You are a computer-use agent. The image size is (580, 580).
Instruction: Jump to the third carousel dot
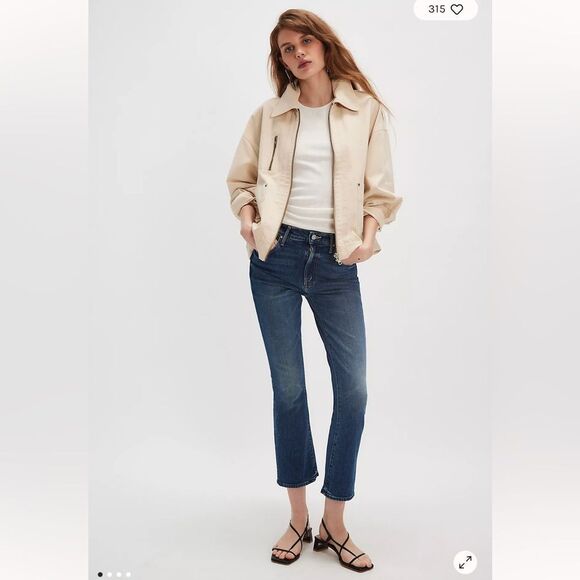[x=119, y=574]
